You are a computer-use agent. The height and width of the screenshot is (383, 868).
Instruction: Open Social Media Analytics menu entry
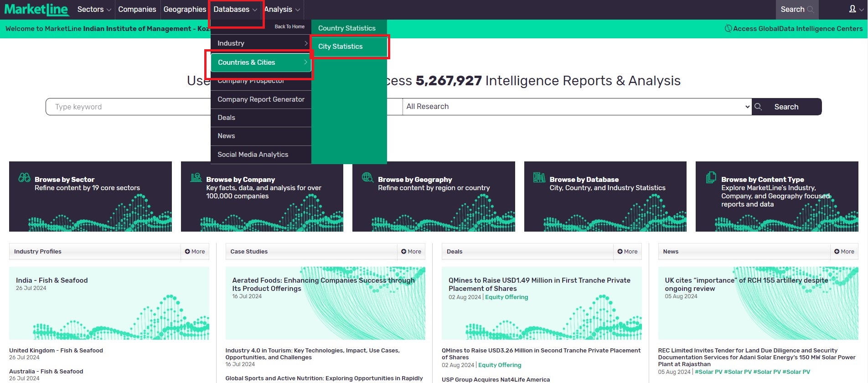pyautogui.click(x=253, y=155)
